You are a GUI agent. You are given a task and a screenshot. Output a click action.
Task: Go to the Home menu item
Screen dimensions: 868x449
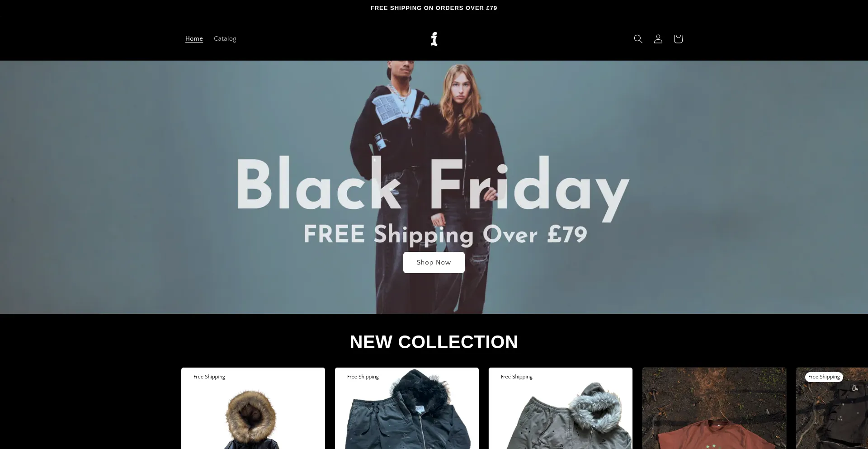pos(194,39)
